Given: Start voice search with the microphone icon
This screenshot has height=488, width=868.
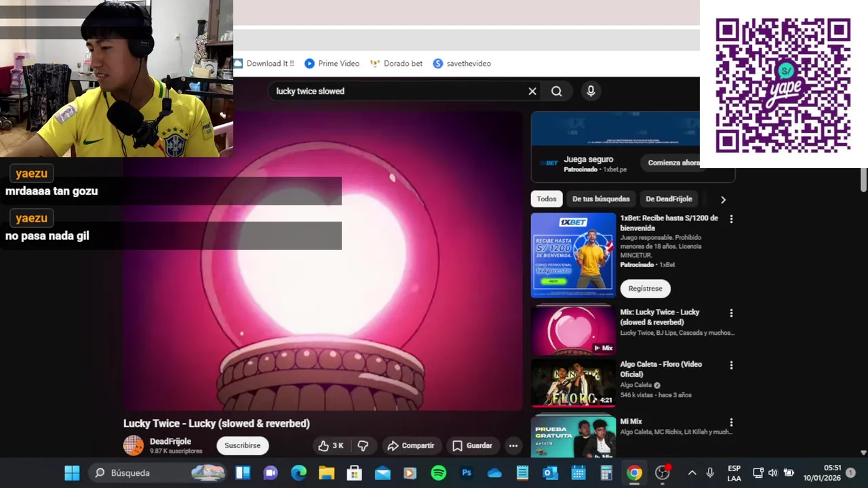Looking at the screenshot, I should click(591, 91).
